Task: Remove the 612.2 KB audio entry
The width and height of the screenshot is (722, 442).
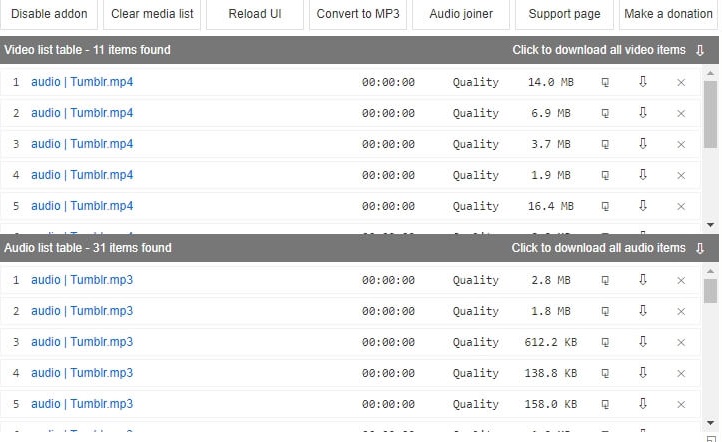Action: 681,342
